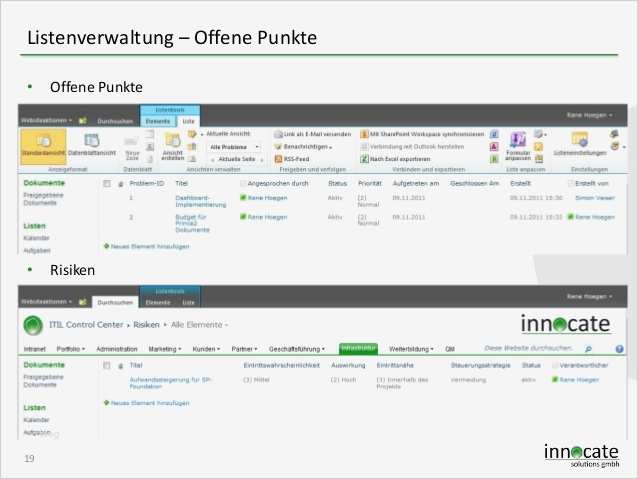
Task: Open the Kunden navigation dropdown
Action: 206,349
